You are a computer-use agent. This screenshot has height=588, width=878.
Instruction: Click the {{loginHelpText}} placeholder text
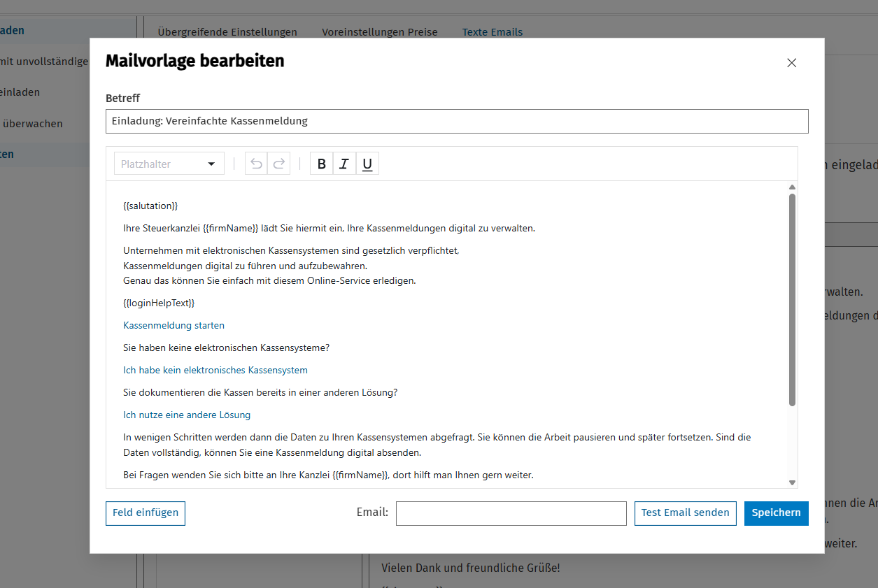click(x=159, y=303)
